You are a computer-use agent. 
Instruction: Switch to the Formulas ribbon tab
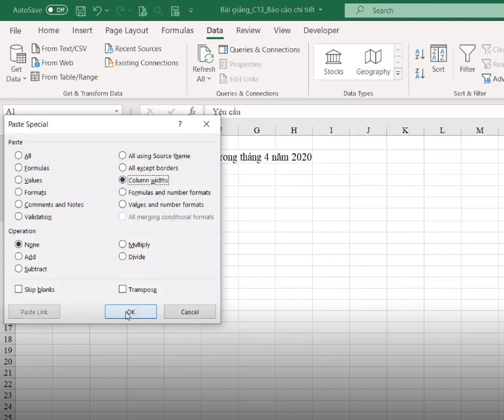[x=178, y=30]
